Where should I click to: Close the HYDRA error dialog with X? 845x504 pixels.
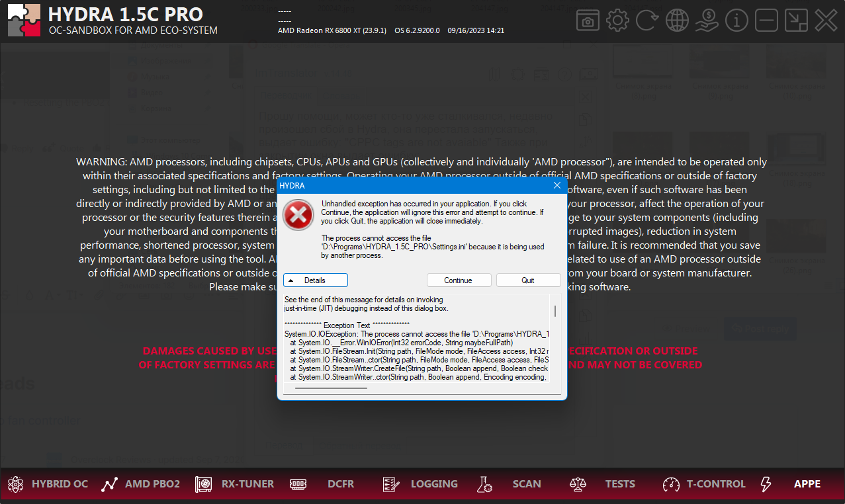556,186
